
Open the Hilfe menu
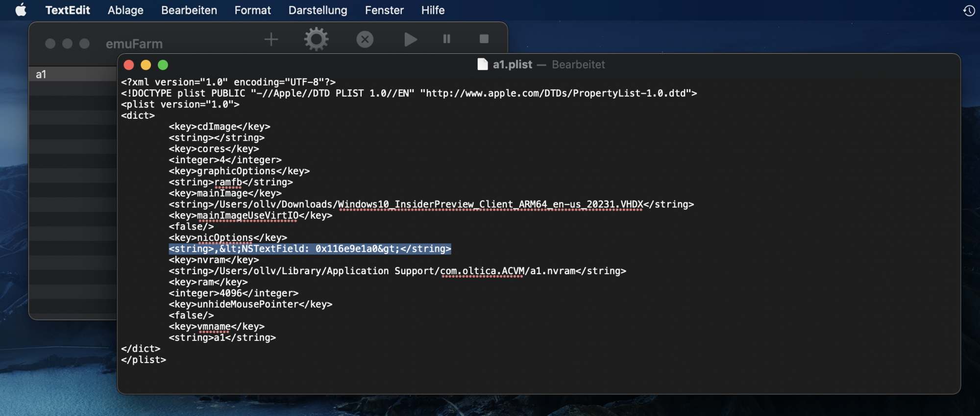tap(433, 10)
